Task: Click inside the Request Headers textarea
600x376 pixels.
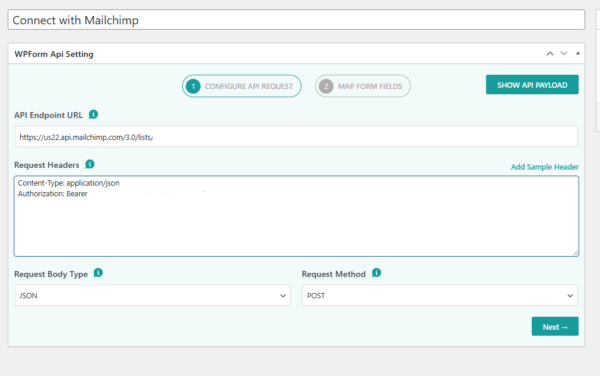Action: click(296, 216)
